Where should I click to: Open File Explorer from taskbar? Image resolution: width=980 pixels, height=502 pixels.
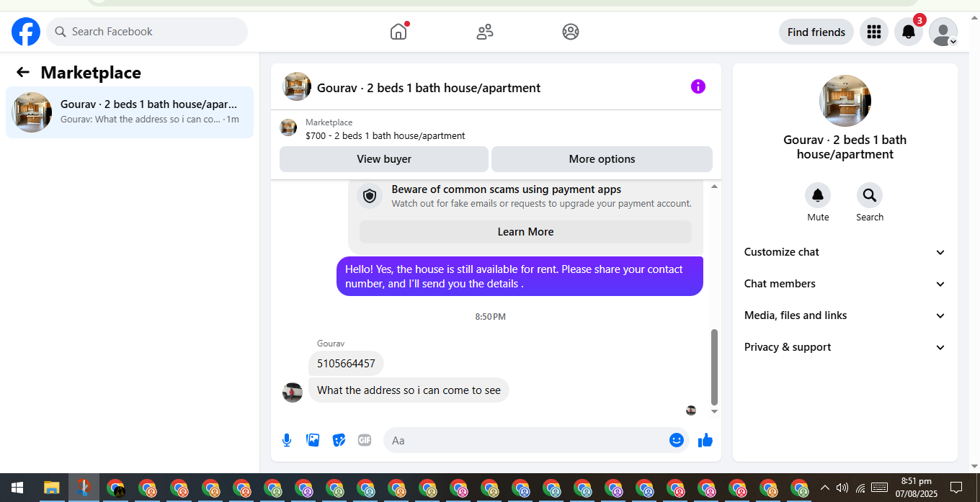click(x=50, y=488)
